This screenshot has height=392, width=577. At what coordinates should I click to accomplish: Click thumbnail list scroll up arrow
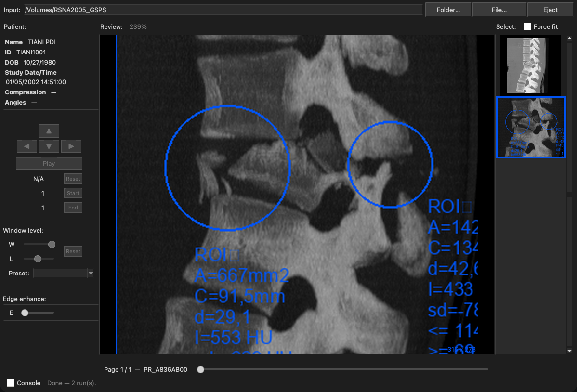click(570, 38)
